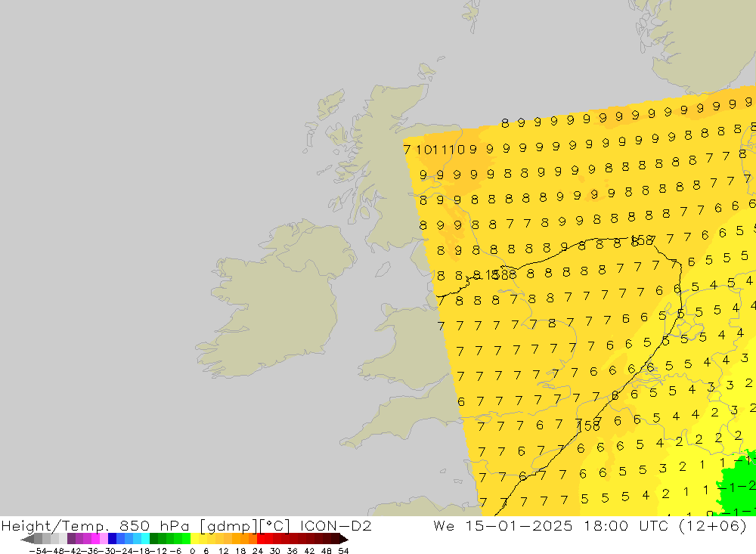
Task: Click the -1-2 temperature values in green area
Action: tap(736, 487)
